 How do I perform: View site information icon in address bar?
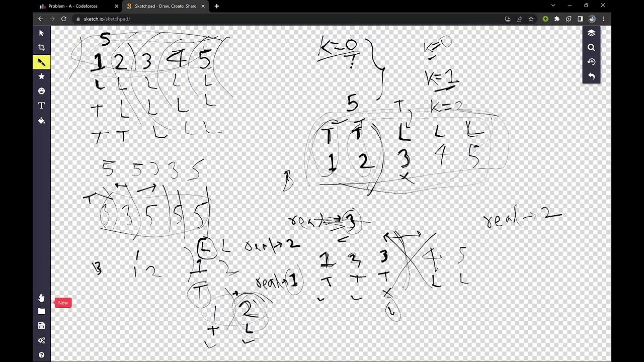tap(77, 19)
